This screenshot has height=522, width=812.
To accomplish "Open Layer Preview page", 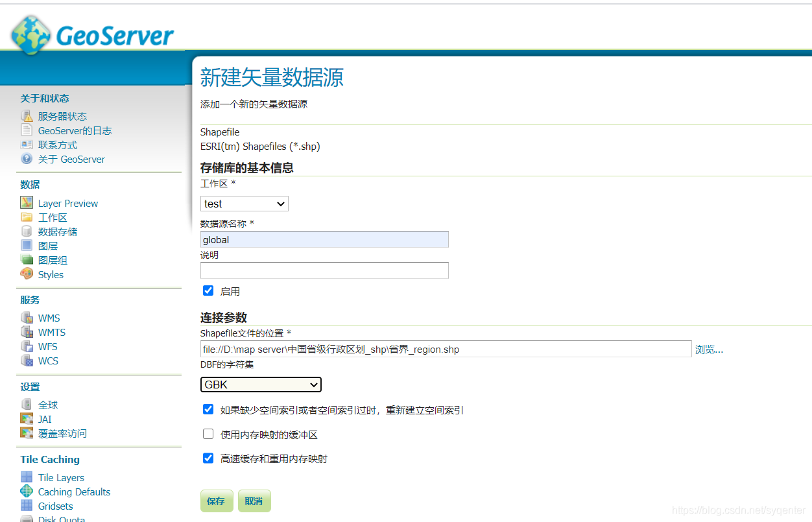I will click(68, 203).
